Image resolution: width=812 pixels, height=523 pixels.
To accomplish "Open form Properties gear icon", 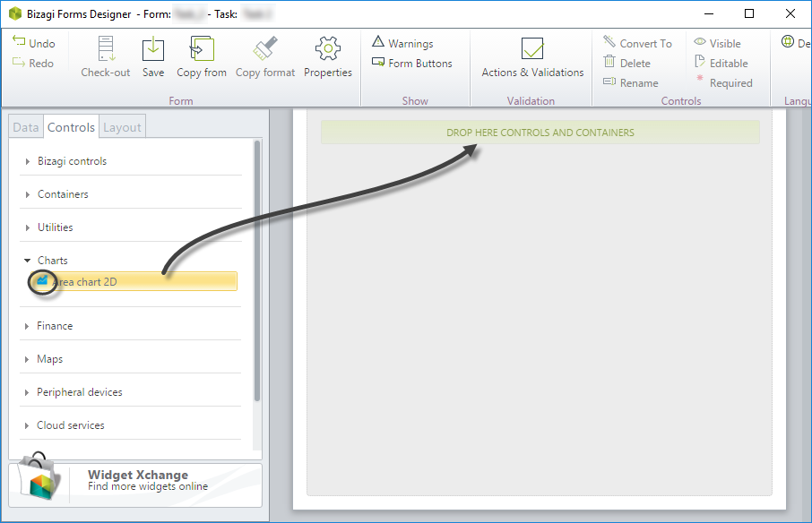I will [328, 49].
